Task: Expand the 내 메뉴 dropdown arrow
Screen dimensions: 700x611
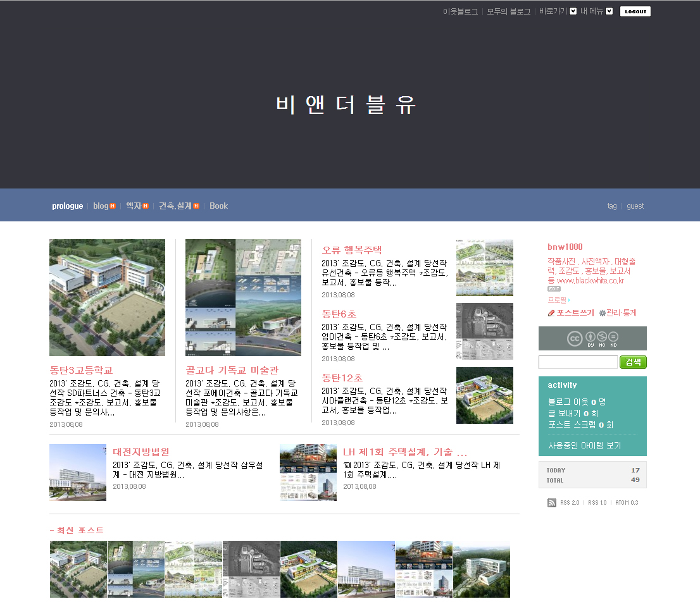Action: [609, 11]
